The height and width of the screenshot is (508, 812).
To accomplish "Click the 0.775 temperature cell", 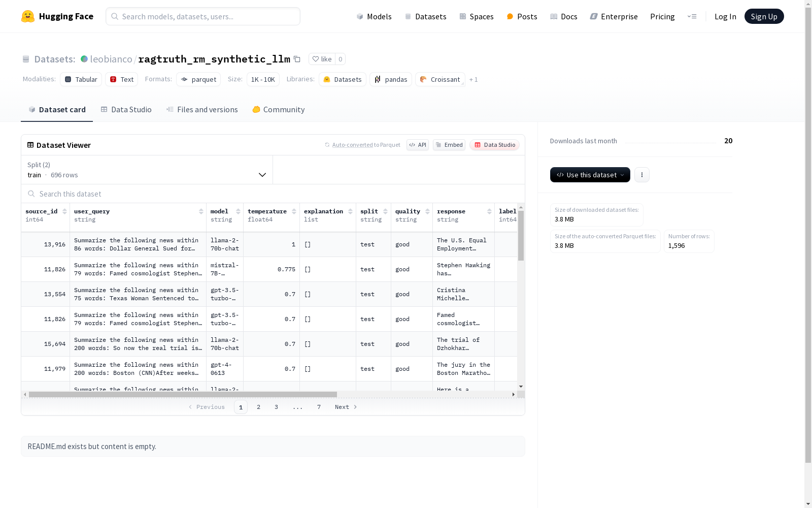I will pyautogui.click(x=272, y=269).
